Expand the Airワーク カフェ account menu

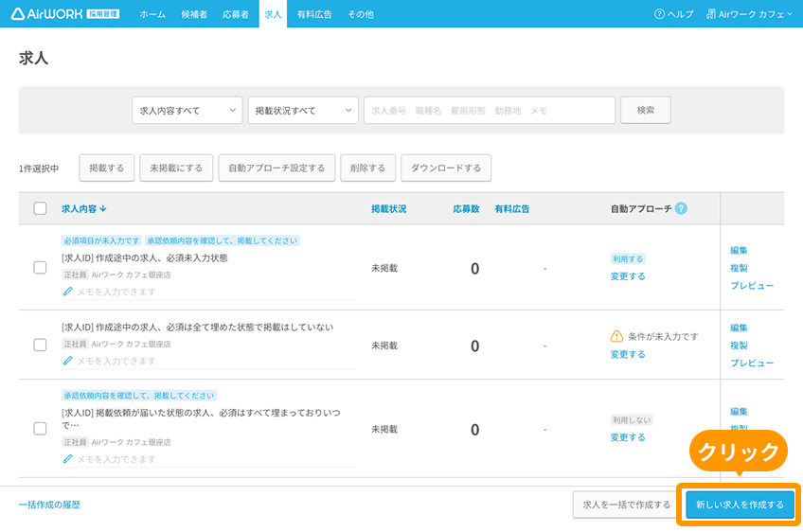point(749,14)
